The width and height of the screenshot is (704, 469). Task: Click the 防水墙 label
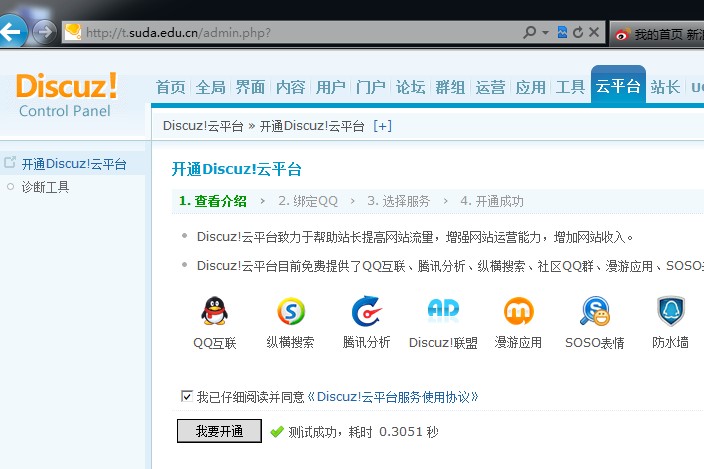click(x=670, y=342)
